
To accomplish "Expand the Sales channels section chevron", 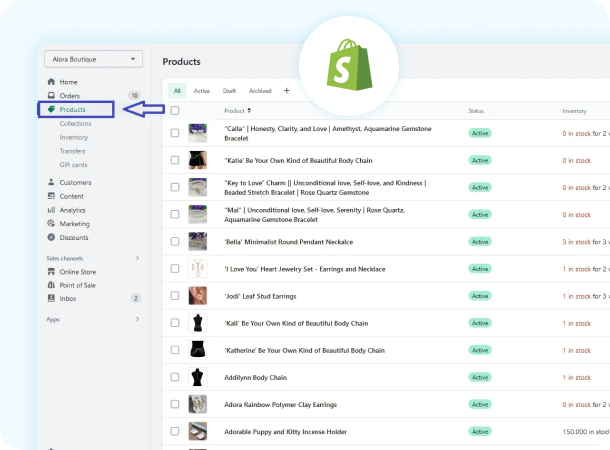I will [137, 258].
